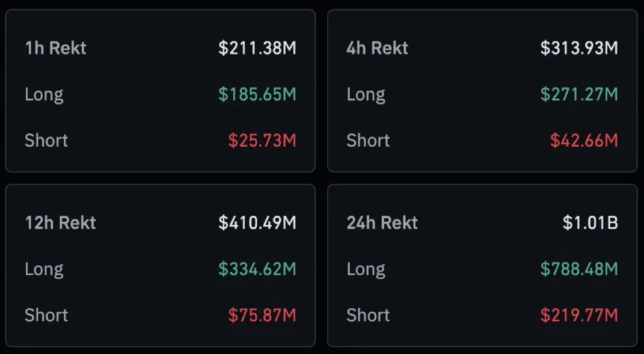
Task: Click the 1h Rekt total $211.38M
Action: [257, 48]
